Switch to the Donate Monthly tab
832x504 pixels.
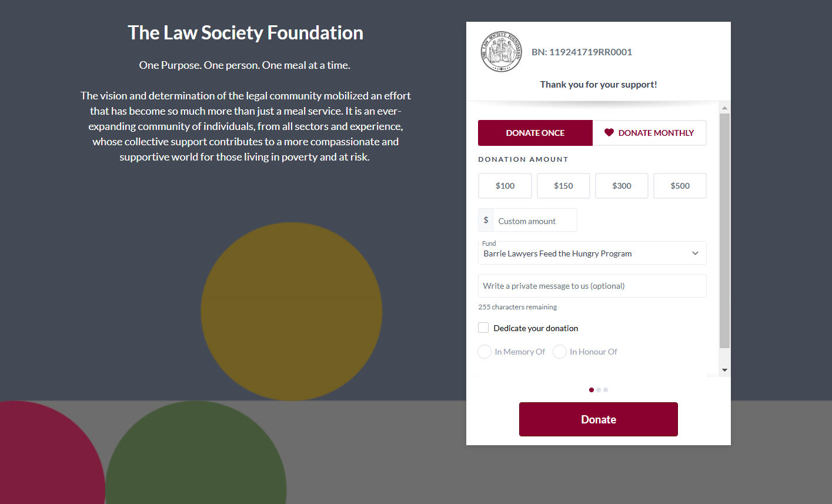click(649, 133)
